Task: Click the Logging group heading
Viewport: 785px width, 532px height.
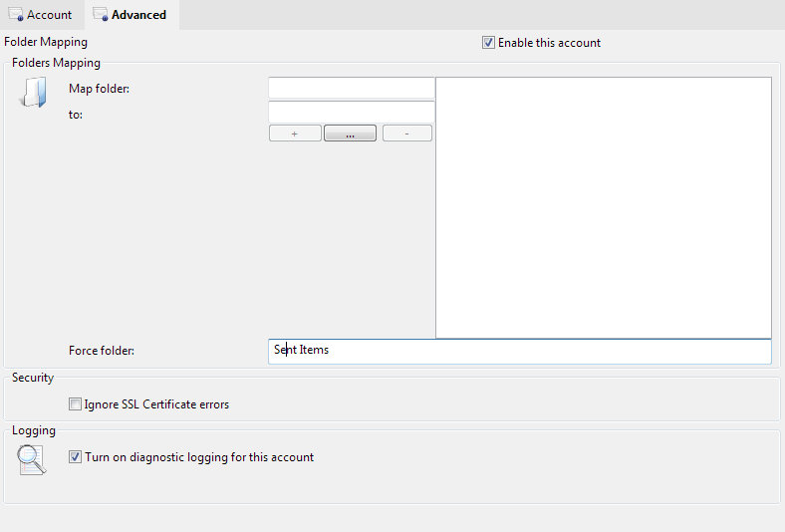Action: [34, 430]
